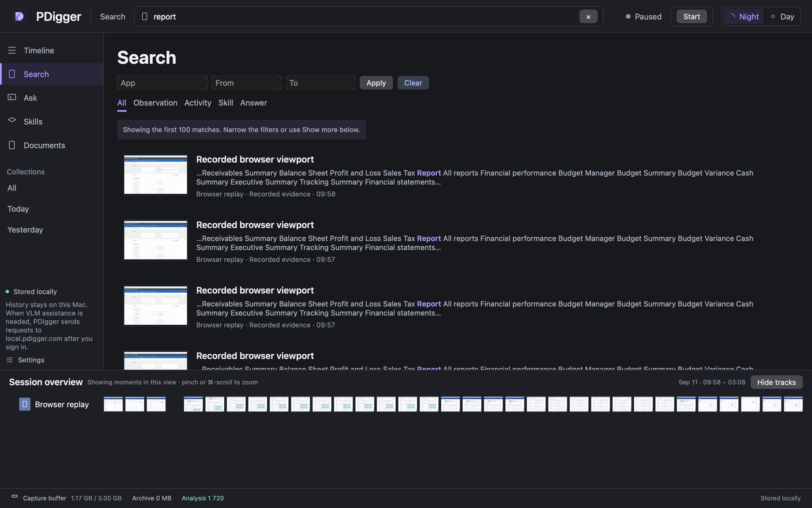Open the Documents page
The height and width of the screenshot is (508, 812).
pyautogui.click(x=52, y=145)
